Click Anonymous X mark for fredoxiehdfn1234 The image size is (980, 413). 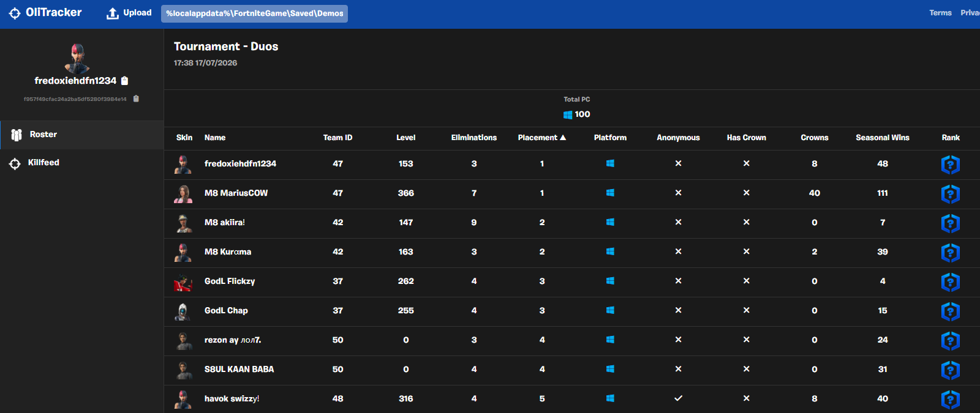[x=678, y=163]
